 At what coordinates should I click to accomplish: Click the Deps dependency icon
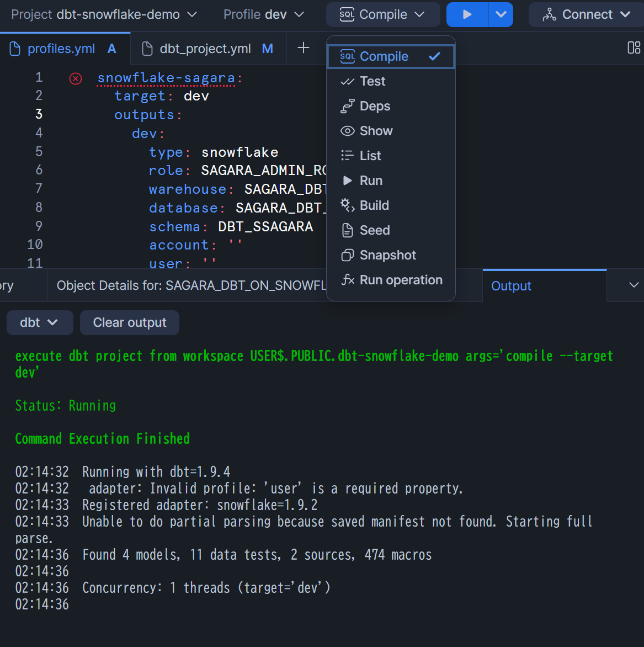(x=347, y=106)
